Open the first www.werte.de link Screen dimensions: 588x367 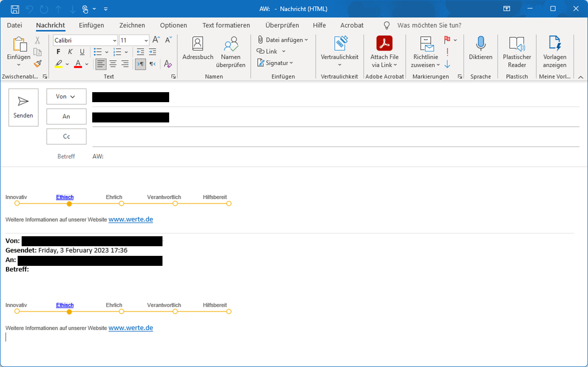[x=131, y=220]
